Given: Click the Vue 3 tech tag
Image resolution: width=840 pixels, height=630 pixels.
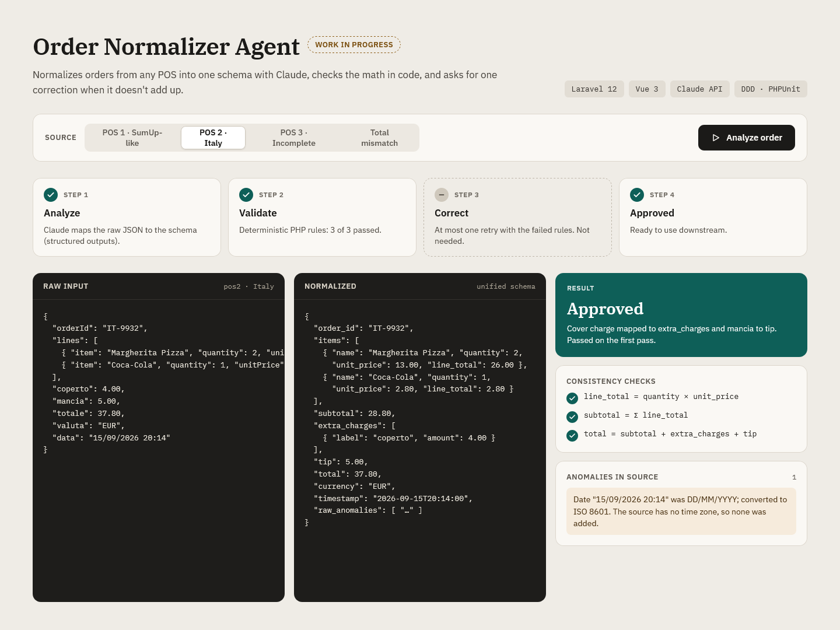Looking at the screenshot, I should coord(647,89).
